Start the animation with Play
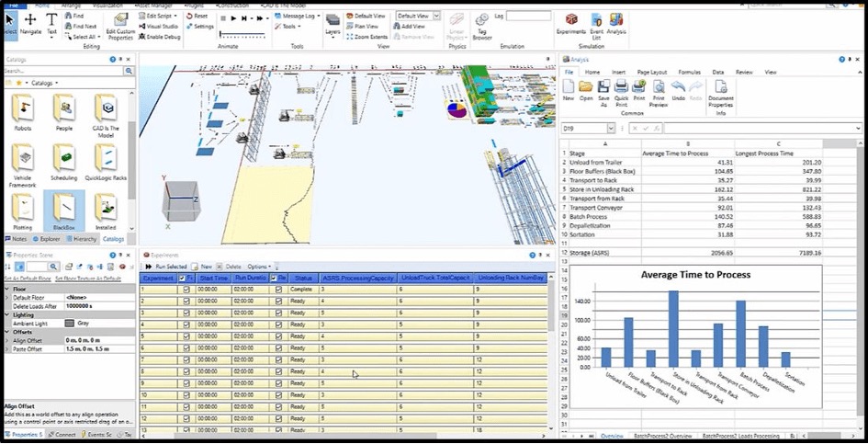Viewport: 868px width, 444px height. click(234, 18)
